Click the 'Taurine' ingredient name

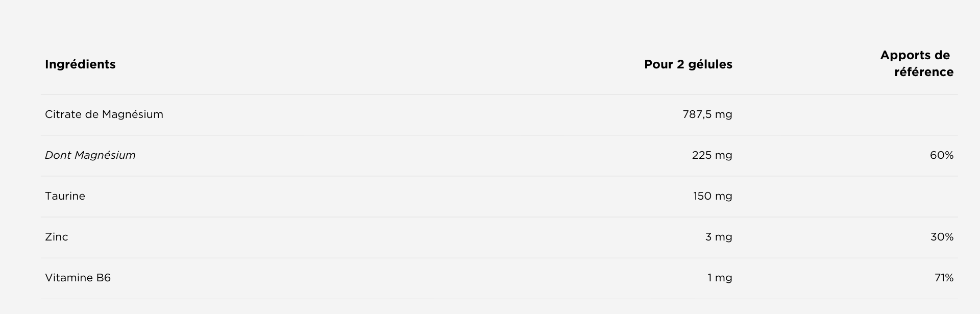pyautogui.click(x=65, y=196)
